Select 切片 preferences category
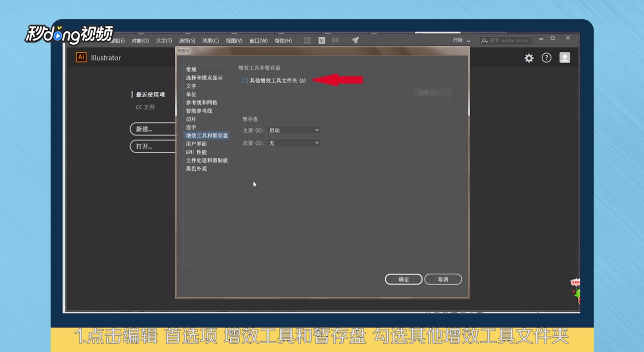Image resolution: width=644 pixels, height=352 pixels. pyautogui.click(x=191, y=119)
